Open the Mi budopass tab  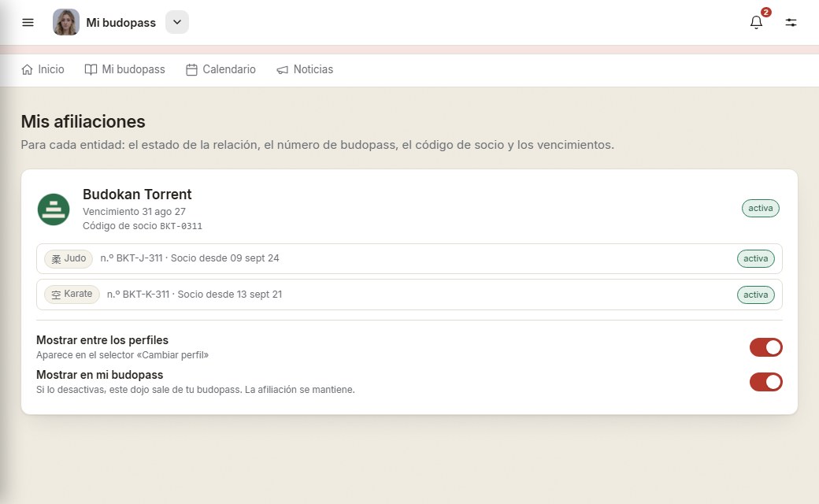[x=125, y=69]
